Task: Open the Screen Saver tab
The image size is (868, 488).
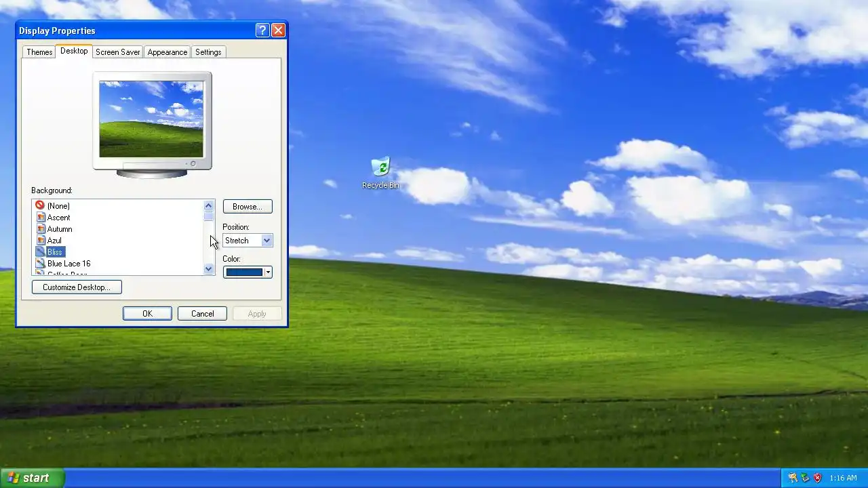Action: click(117, 52)
